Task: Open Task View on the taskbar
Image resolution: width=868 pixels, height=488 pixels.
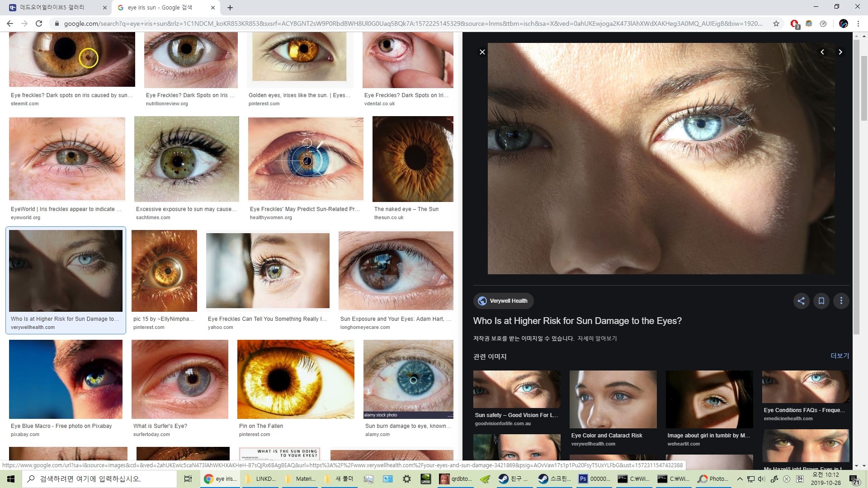Action: coord(188,479)
